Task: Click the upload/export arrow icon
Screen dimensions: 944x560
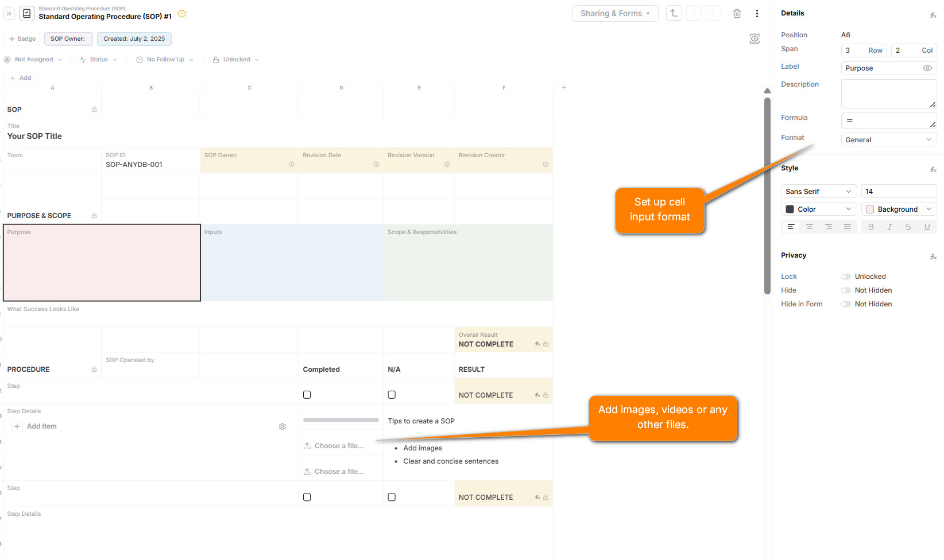Action: (x=674, y=13)
